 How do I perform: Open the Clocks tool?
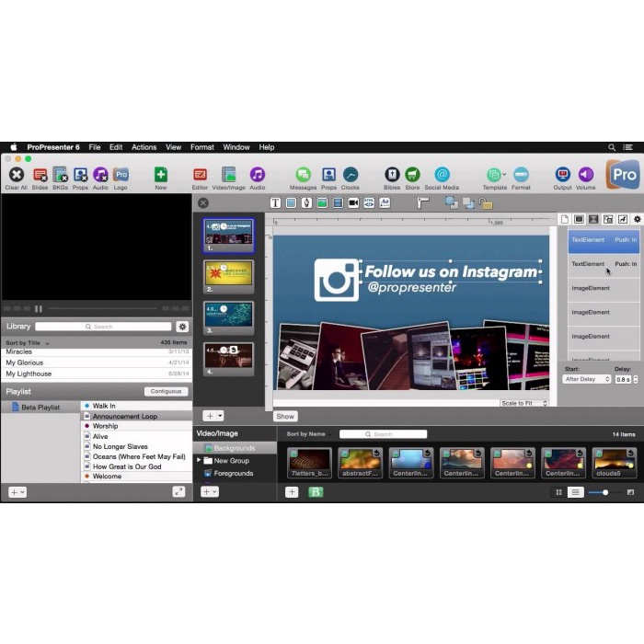tap(351, 175)
